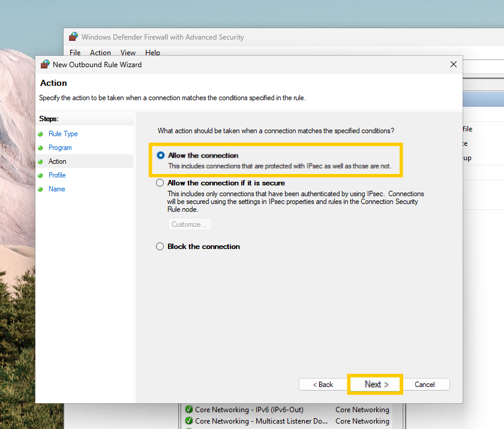504x429 pixels.
Task: Cancel the New Outbound Rule Wizard
Action: [x=425, y=385]
